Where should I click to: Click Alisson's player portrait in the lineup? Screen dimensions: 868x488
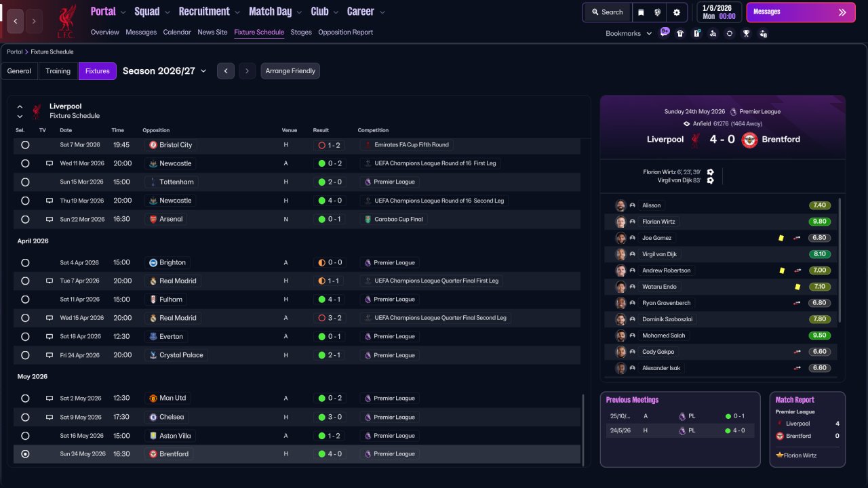[620, 205]
